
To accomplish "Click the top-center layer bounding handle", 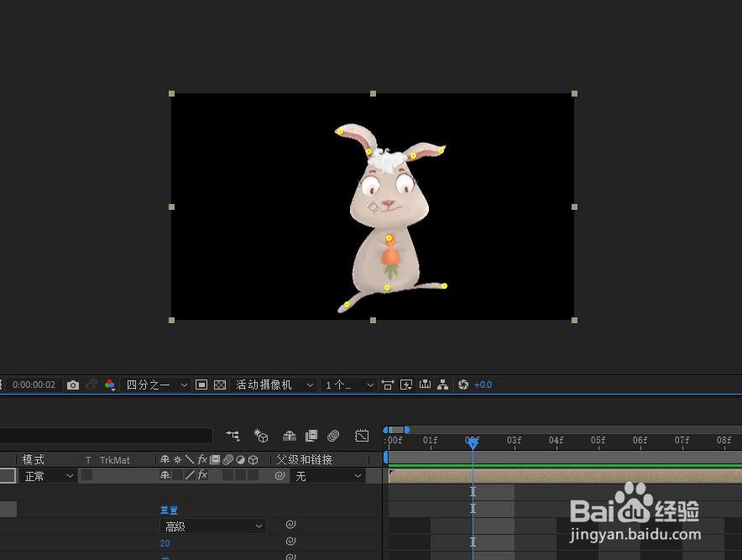I will point(373,94).
